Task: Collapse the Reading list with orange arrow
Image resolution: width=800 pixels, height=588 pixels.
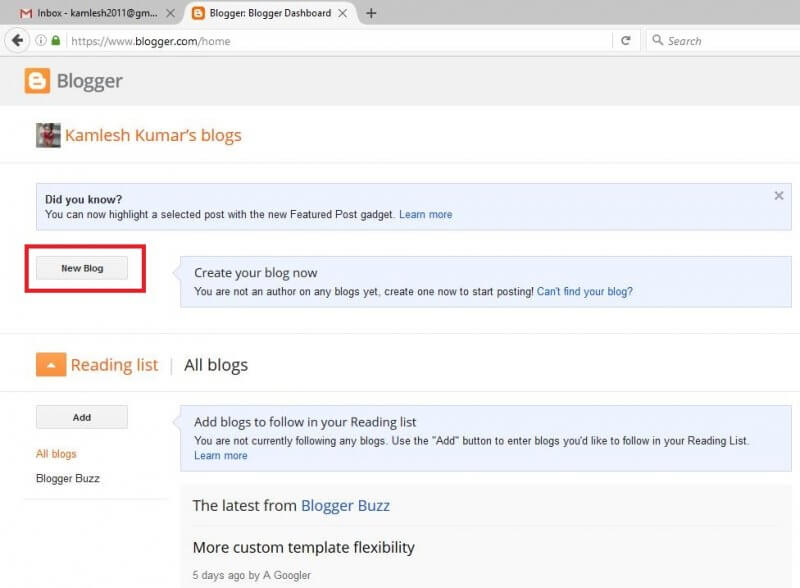Action: click(51, 364)
